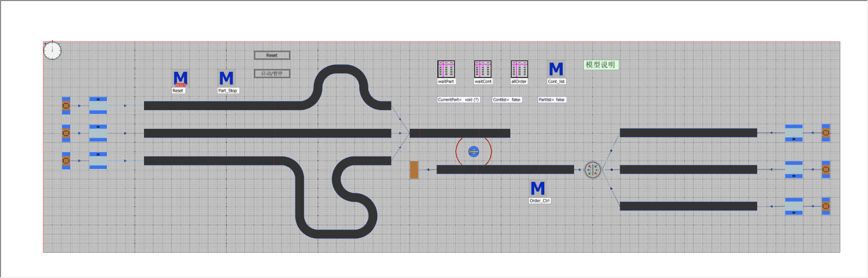Select the bottom-right buffer station
This screenshot has height=278, width=868.
click(794, 206)
